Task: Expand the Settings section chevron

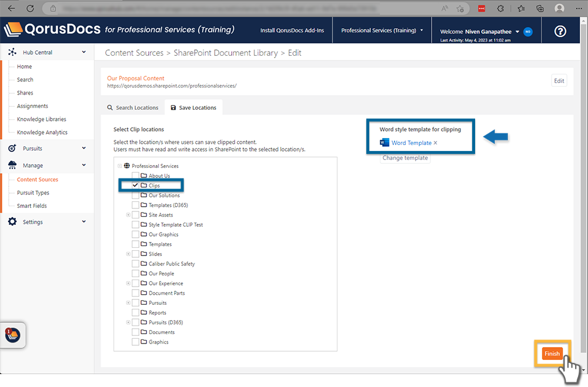Action: [x=83, y=221]
